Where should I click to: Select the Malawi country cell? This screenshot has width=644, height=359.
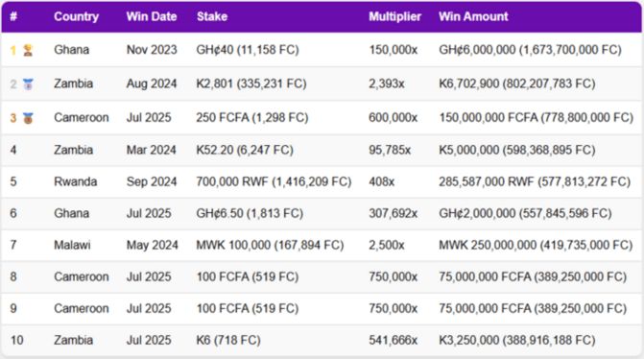(72, 245)
